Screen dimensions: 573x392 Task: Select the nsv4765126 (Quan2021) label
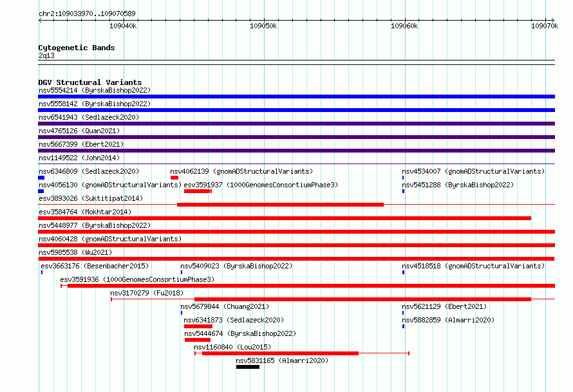tap(79, 131)
